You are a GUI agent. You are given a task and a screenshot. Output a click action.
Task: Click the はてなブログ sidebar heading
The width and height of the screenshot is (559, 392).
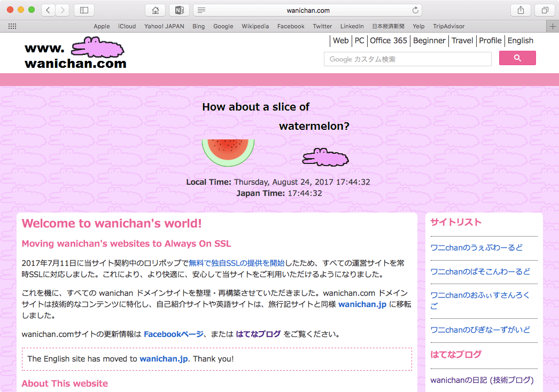456,355
